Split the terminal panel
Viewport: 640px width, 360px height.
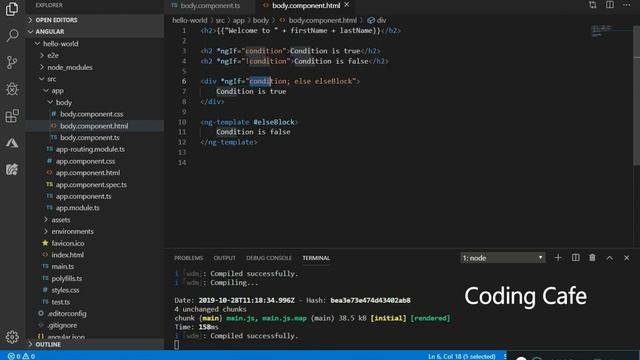pyautogui.click(x=576, y=258)
